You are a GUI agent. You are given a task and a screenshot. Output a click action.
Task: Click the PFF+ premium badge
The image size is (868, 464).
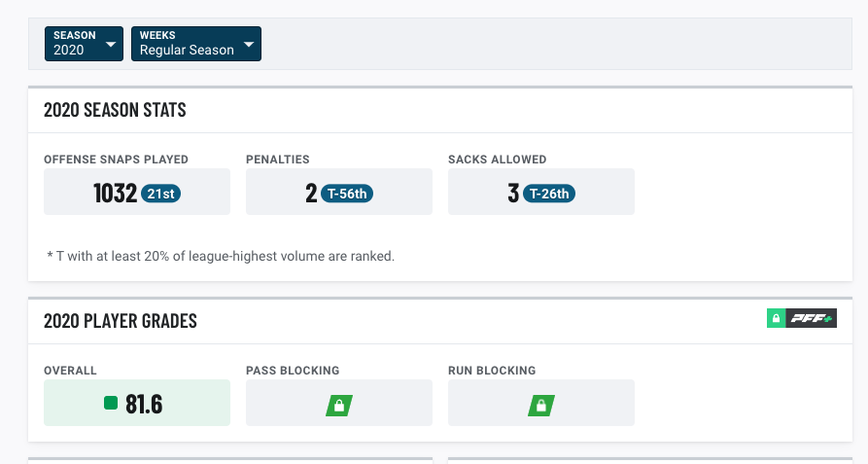(x=802, y=318)
